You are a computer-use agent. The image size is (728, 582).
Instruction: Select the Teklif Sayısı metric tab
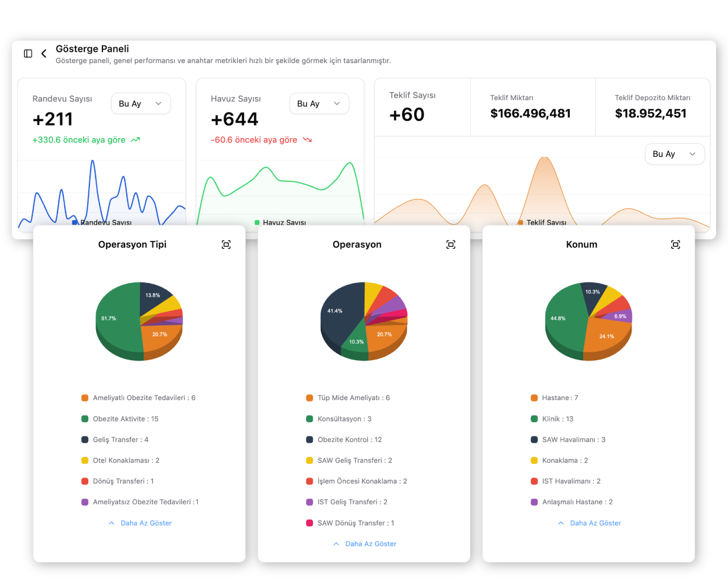coord(422,107)
